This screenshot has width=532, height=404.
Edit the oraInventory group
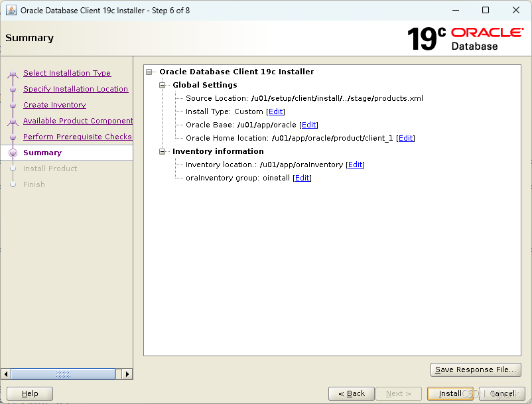click(x=302, y=178)
